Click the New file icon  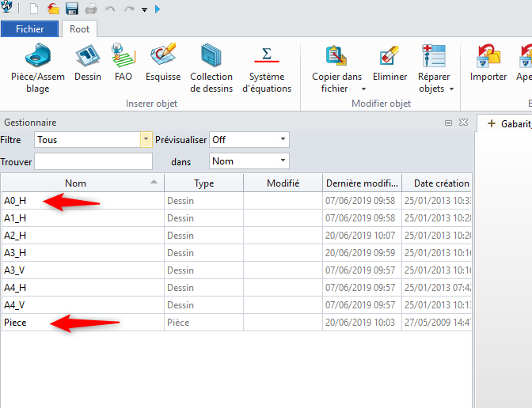pyautogui.click(x=34, y=9)
